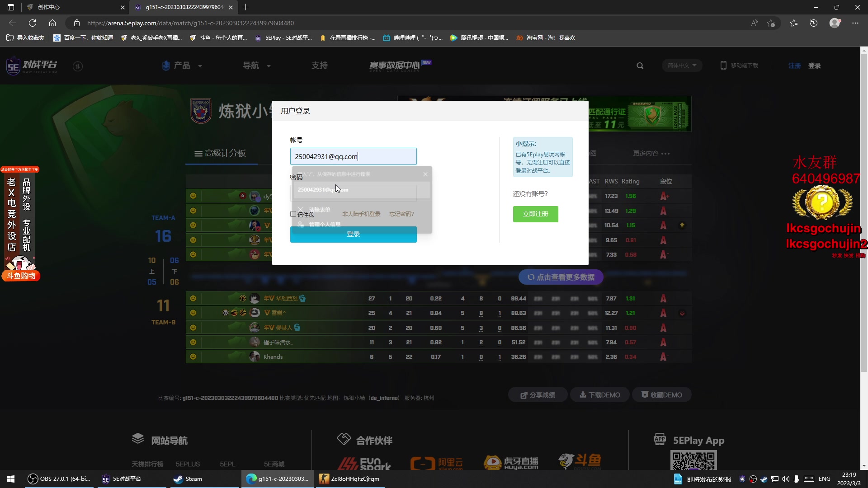Click the browser back arrow
Image resolution: width=868 pixels, height=488 pixels.
coord(13,23)
